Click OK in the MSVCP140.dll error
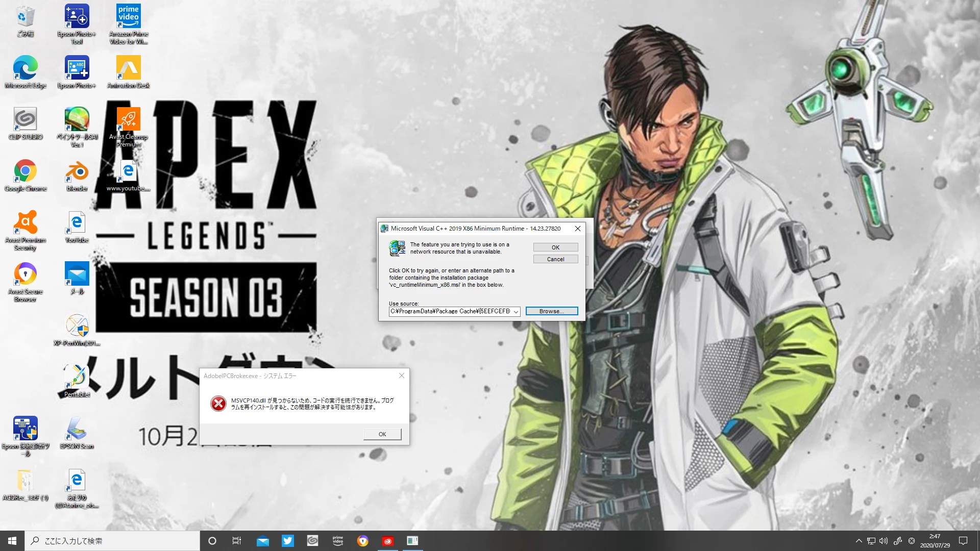The image size is (980, 551). click(382, 434)
